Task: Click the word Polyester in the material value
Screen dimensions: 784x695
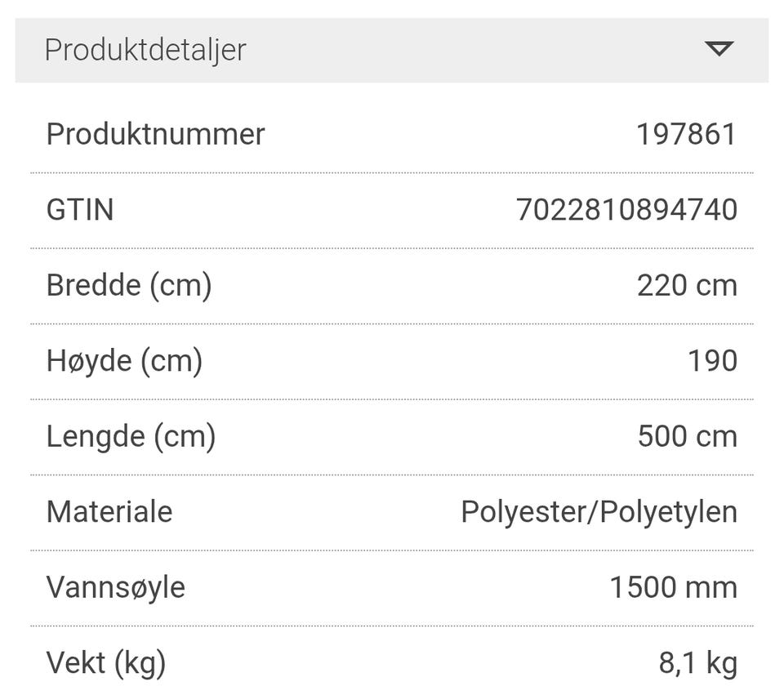Action: [x=521, y=512]
